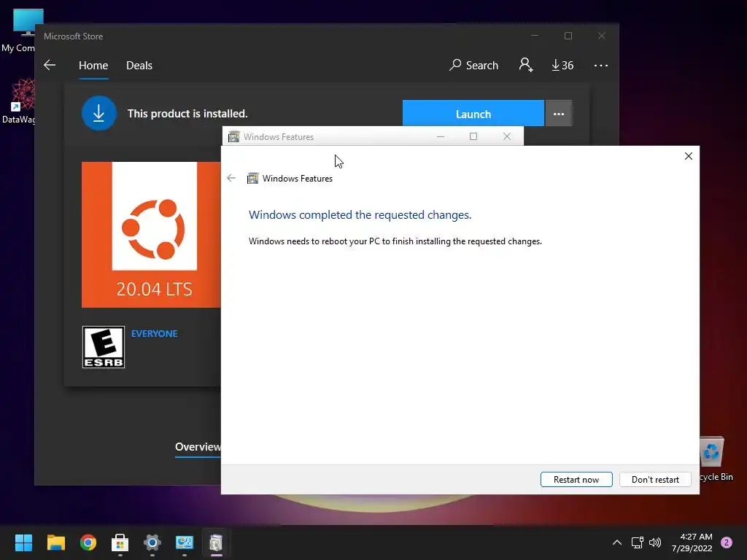The image size is (747, 560).
Task: Select the DataWag desktop shortcut
Action: coord(19,101)
